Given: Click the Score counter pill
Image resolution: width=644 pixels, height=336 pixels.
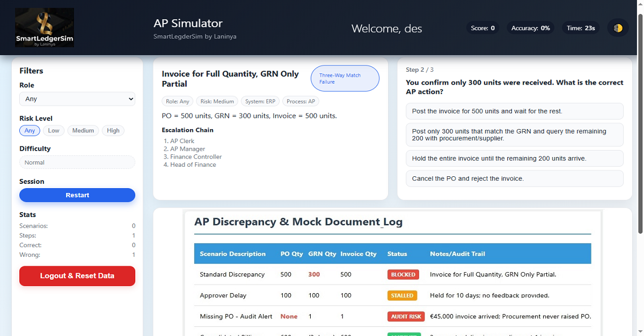Looking at the screenshot, I should click(482, 28).
